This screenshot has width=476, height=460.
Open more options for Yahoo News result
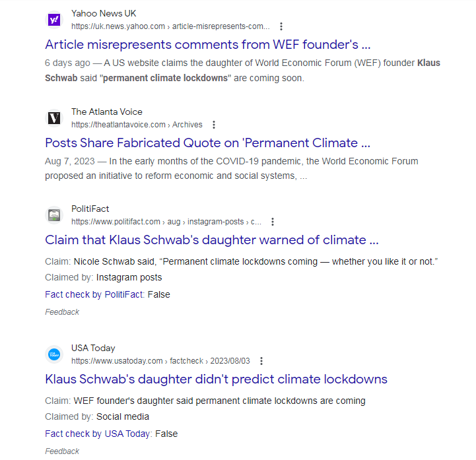(x=281, y=26)
